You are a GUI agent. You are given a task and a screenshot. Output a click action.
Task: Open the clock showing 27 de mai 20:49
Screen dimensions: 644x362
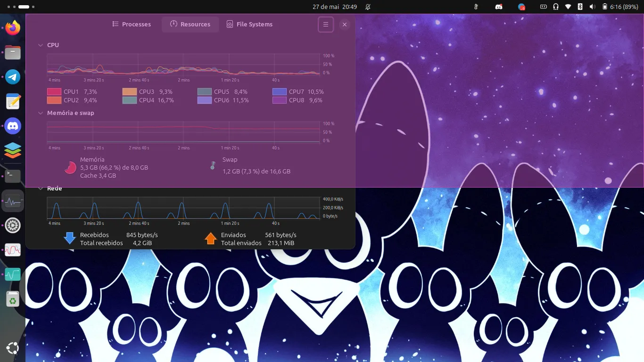tap(335, 7)
